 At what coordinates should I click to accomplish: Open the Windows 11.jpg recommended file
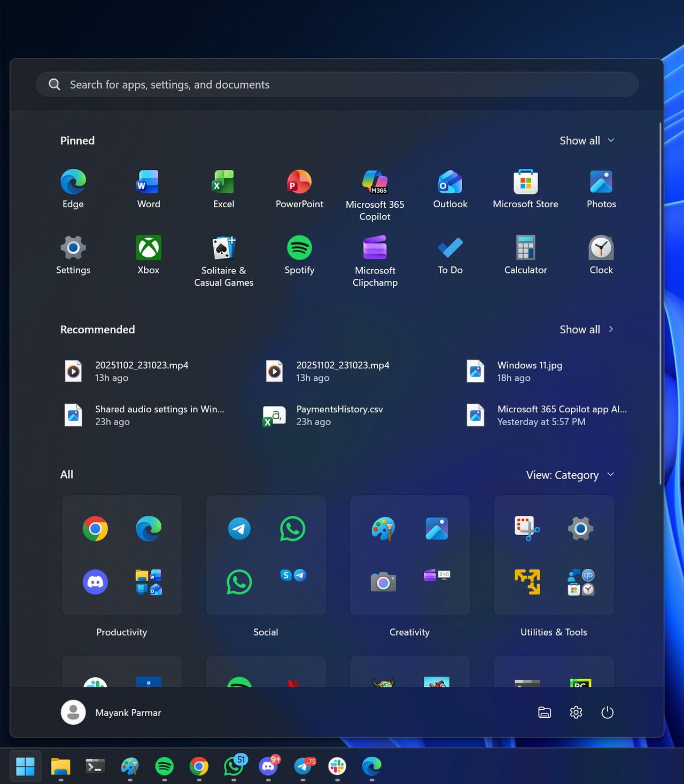click(530, 371)
